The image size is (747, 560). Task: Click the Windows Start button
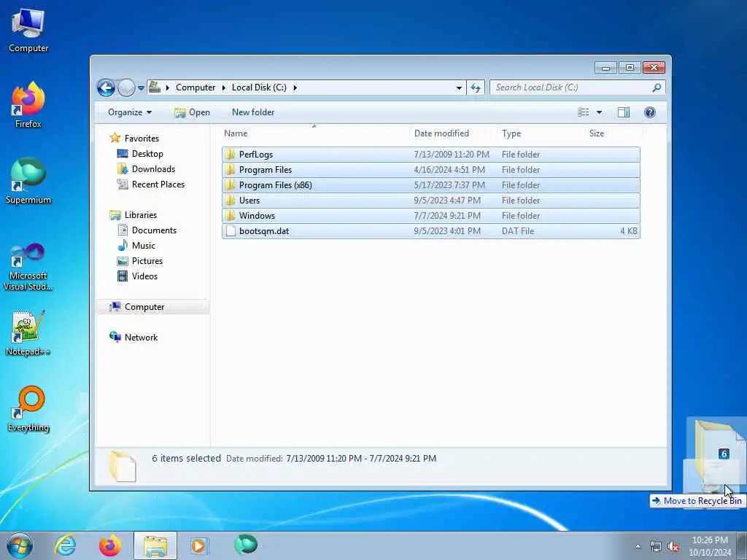tap(20, 545)
